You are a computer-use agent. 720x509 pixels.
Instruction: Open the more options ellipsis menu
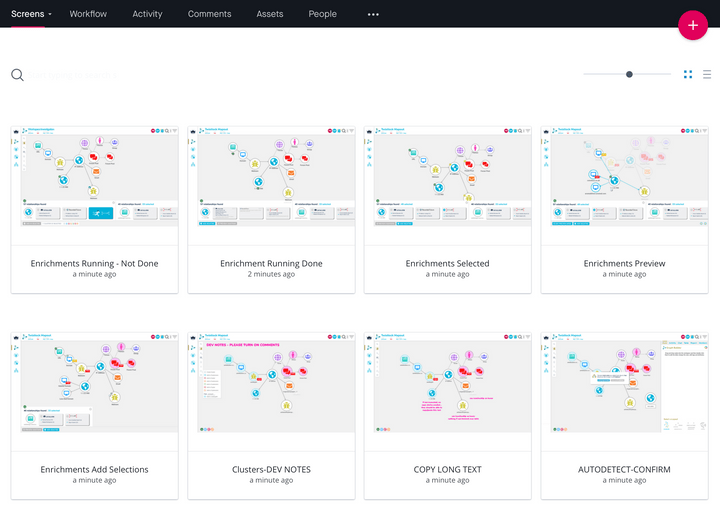[373, 14]
